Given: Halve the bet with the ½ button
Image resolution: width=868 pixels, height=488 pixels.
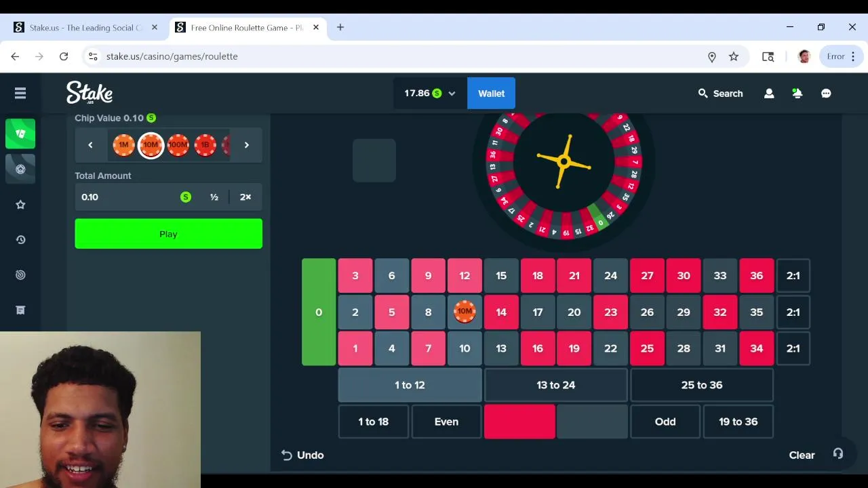Looking at the screenshot, I should click(x=214, y=197).
